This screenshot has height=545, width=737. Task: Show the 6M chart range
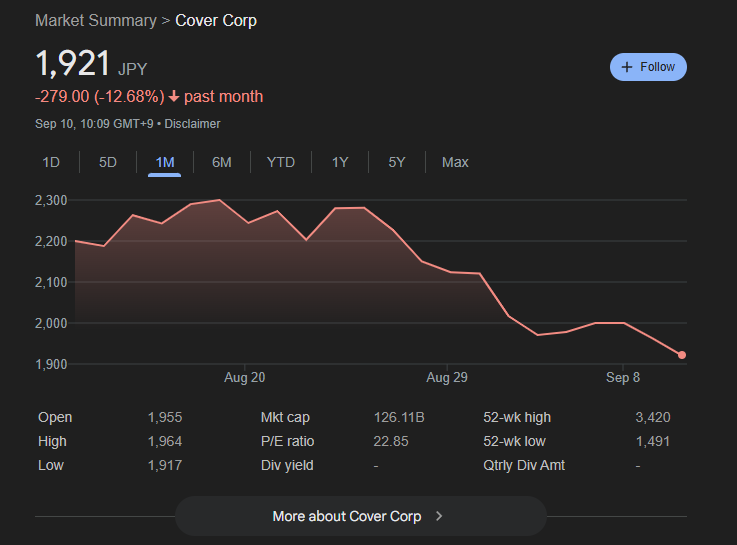coord(221,163)
